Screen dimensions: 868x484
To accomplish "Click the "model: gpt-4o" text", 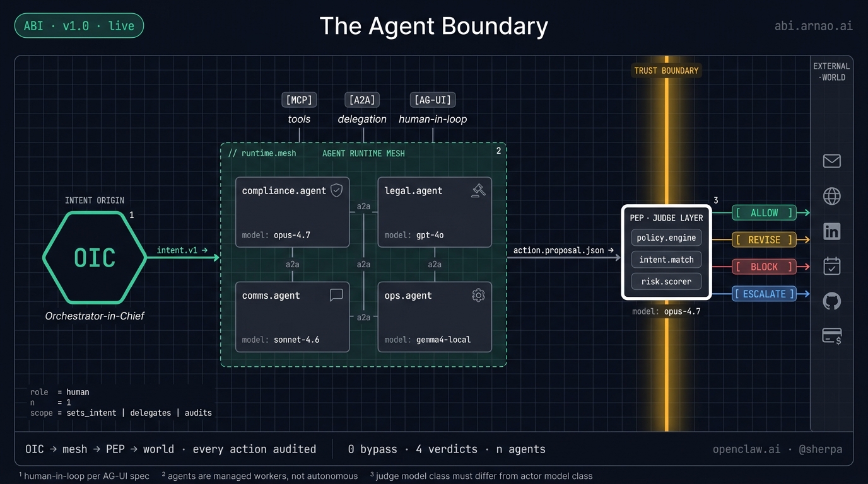I will (x=414, y=235).
